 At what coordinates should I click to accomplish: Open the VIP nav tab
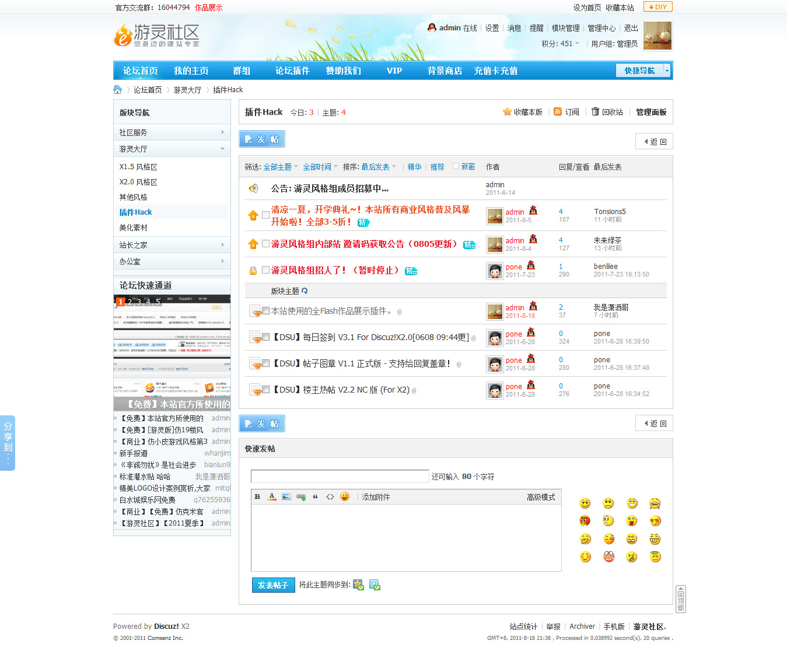(x=394, y=71)
